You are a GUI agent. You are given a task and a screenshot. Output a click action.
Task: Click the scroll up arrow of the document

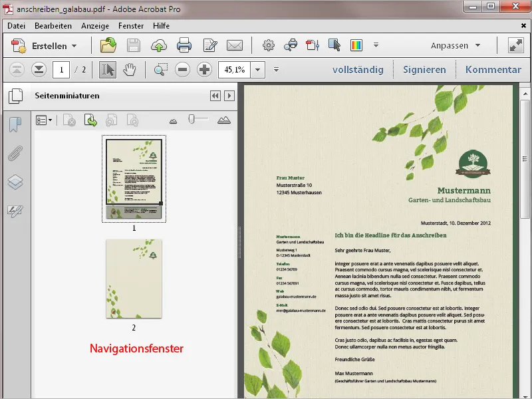coord(525,94)
